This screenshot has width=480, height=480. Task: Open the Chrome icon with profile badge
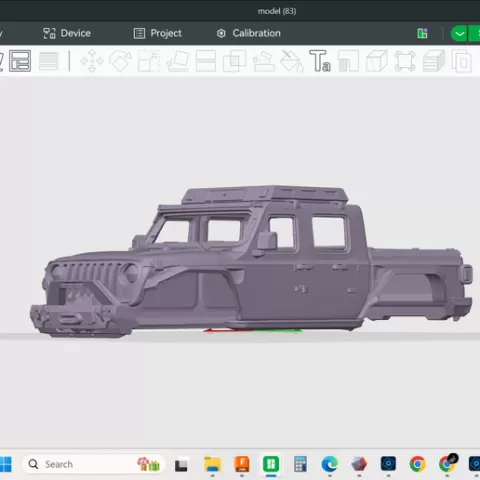(x=447, y=463)
